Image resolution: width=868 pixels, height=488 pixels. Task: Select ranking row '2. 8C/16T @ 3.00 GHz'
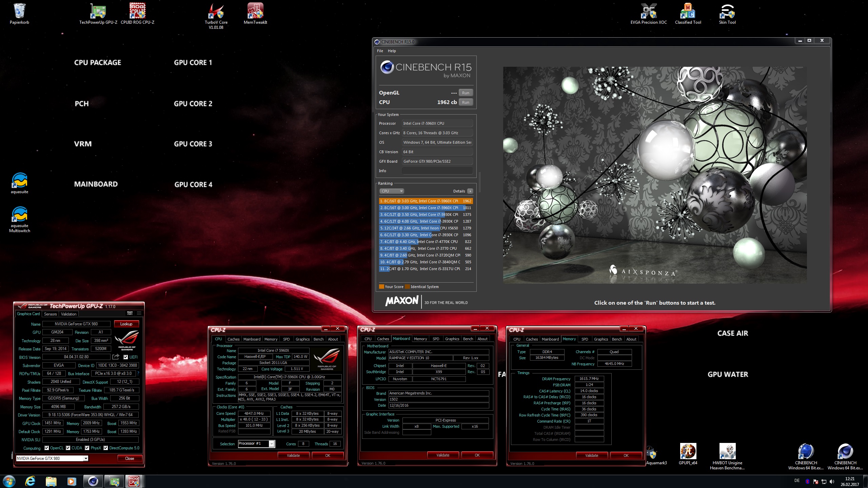tap(425, 208)
